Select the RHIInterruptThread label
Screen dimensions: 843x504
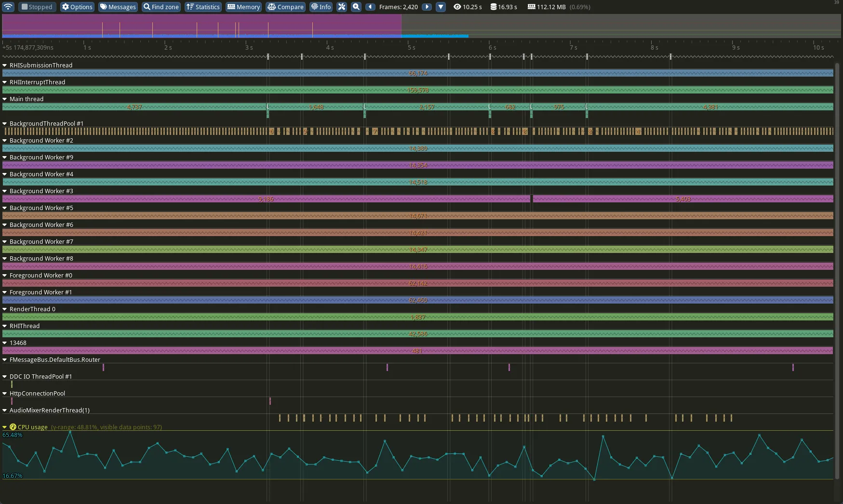pyautogui.click(x=37, y=82)
